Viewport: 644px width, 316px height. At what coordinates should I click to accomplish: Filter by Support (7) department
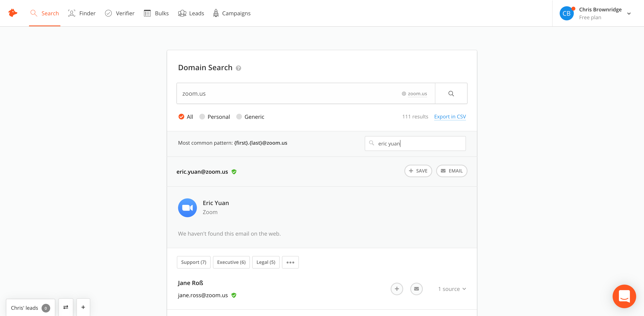click(x=194, y=262)
